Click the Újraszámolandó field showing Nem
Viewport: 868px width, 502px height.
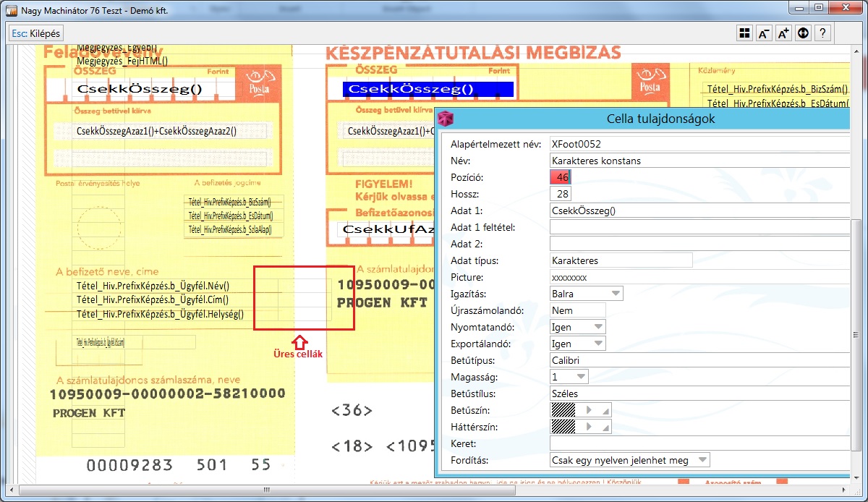pos(577,310)
